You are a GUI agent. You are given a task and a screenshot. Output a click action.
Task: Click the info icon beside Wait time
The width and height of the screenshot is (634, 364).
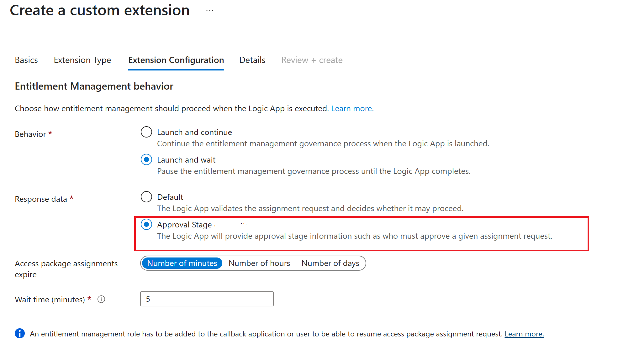pyautogui.click(x=101, y=299)
